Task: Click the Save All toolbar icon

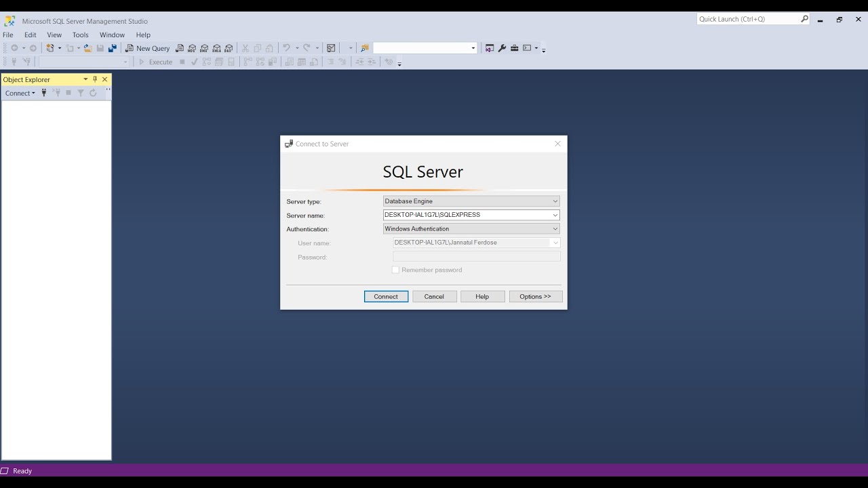Action: click(113, 48)
